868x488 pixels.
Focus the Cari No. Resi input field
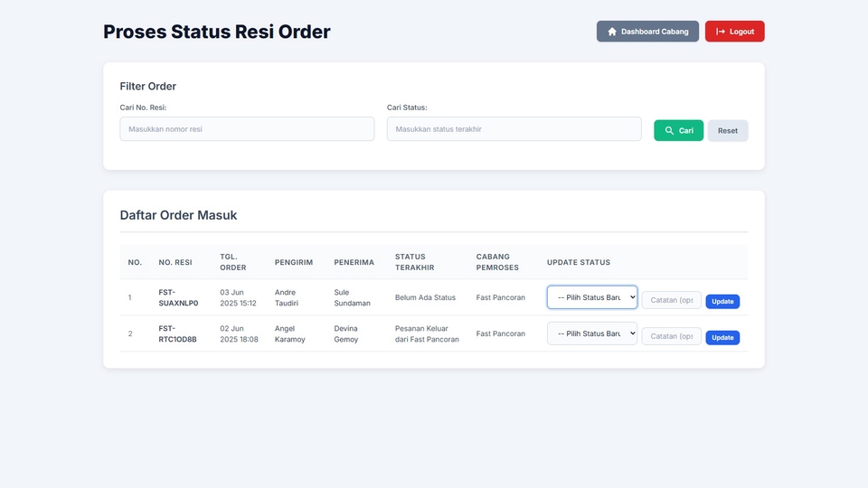tap(247, 129)
